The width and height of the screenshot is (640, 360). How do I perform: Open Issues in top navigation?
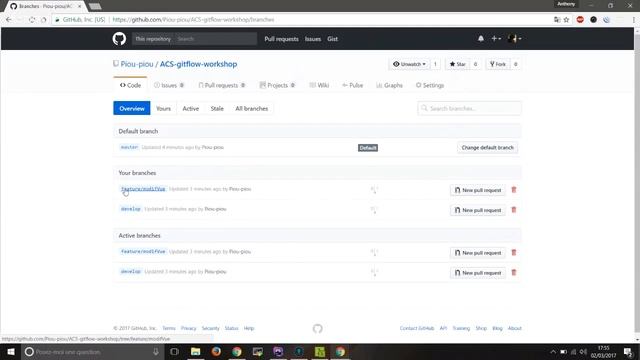pyautogui.click(x=313, y=39)
